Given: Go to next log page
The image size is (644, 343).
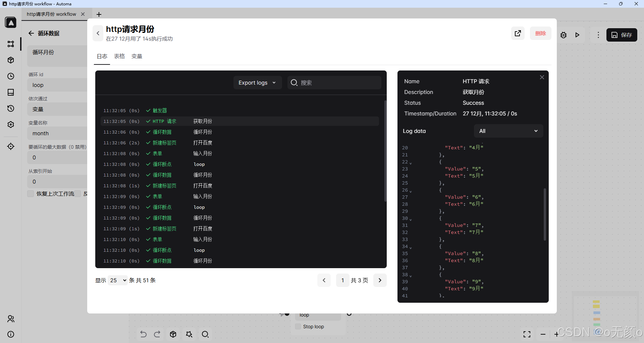Looking at the screenshot, I should (380, 280).
